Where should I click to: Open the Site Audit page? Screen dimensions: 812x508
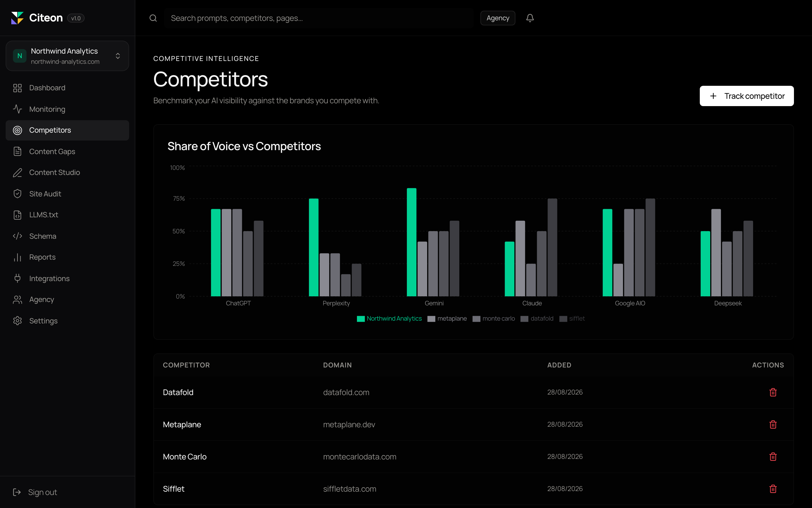(67, 194)
